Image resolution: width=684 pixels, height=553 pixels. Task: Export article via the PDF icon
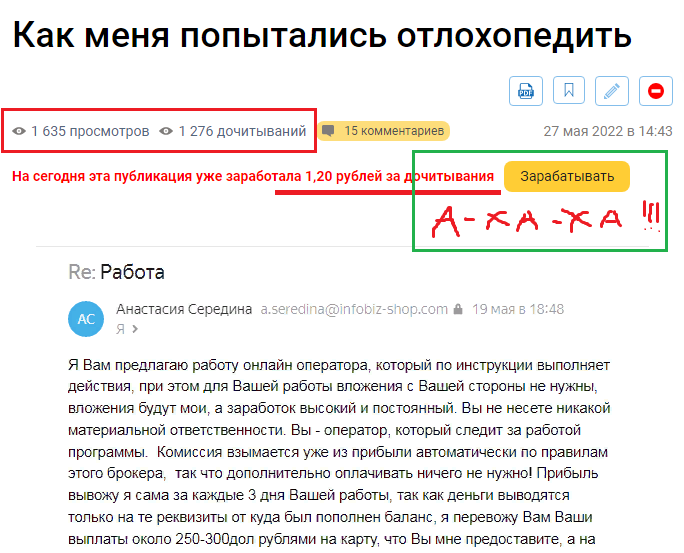click(526, 91)
